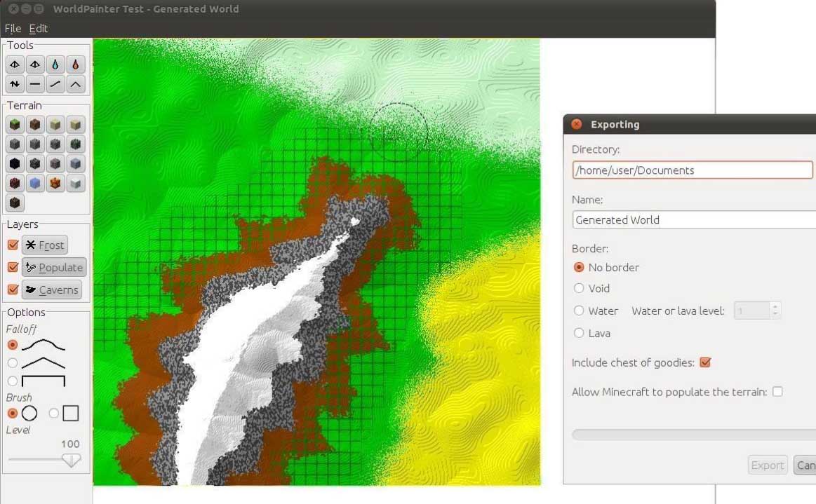
Task: Activate the Frost layer button
Action: tap(45, 245)
